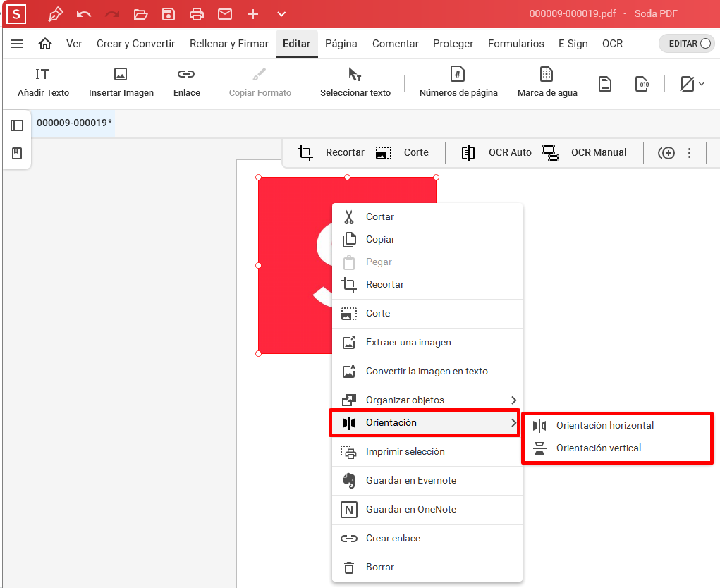Switch to the Comentar tab
720x588 pixels.
pyautogui.click(x=396, y=44)
